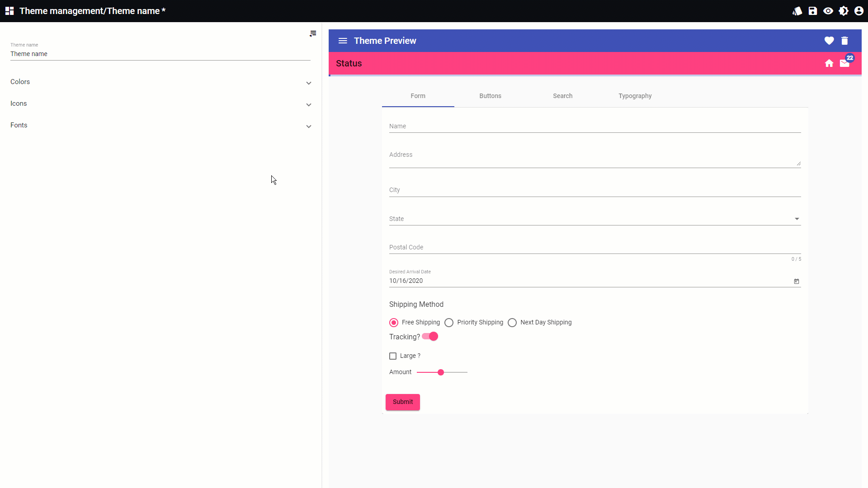Image resolution: width=868 pixels, height=488 pixels.
Task: Click the collapse-list icon above the theme name
Action: pos(313,33)
